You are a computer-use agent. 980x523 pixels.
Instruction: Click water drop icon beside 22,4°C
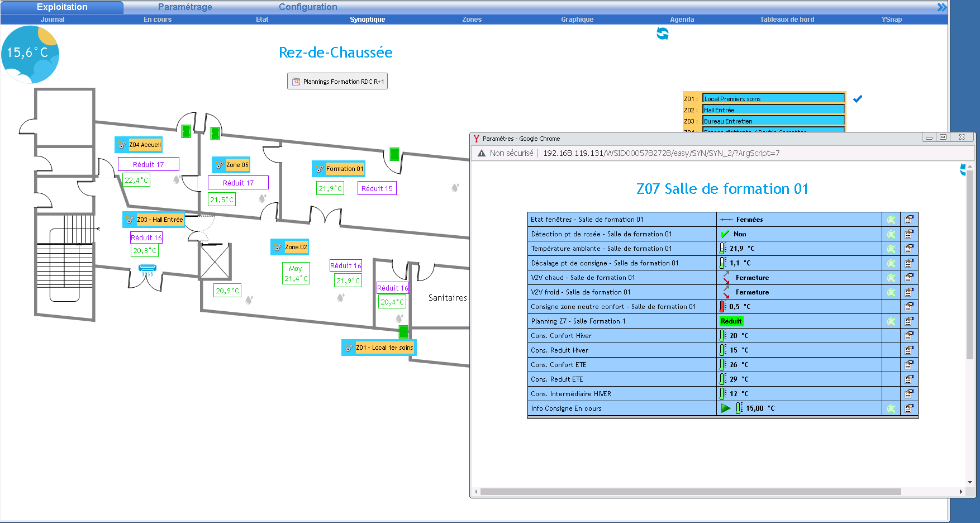coord(177,179)
